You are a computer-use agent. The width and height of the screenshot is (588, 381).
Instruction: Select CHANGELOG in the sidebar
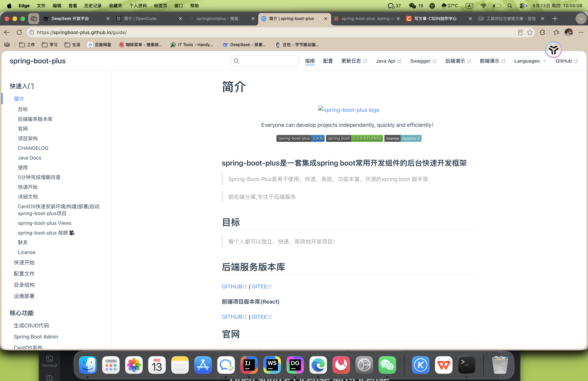click(33, 148)
